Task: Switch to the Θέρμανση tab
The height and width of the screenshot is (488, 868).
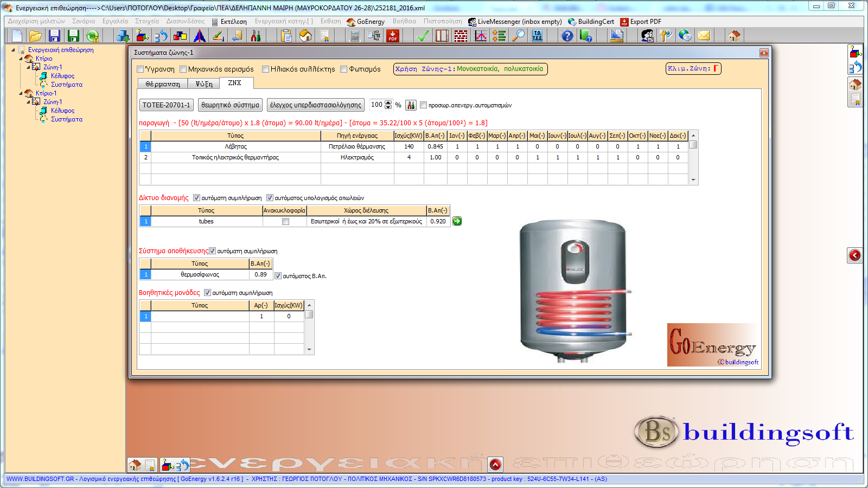Action: (163, 84)
